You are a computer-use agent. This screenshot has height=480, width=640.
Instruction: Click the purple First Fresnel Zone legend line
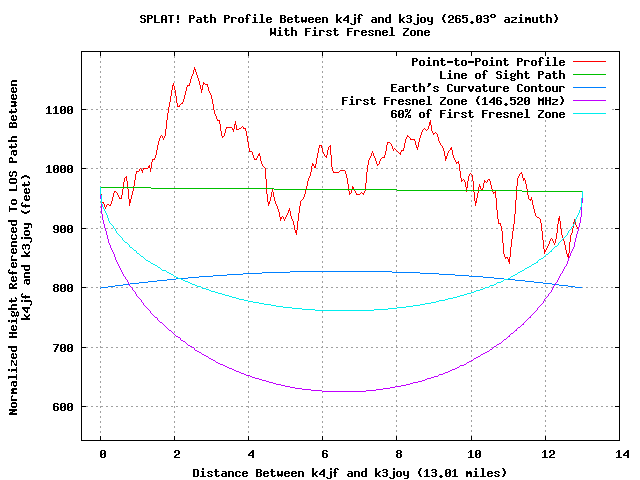pos(589,101)
